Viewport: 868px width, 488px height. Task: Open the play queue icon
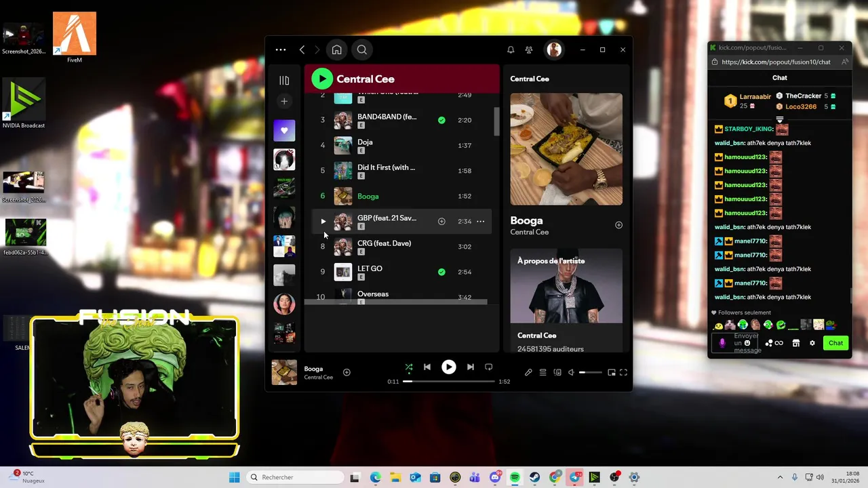[x=542, y=372]
